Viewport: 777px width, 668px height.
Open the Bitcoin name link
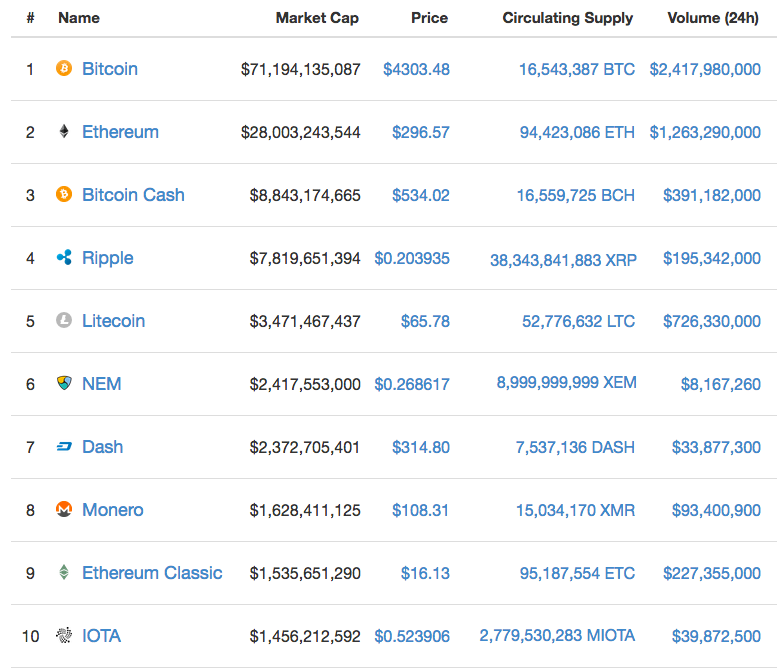click(x=110, y=68)
